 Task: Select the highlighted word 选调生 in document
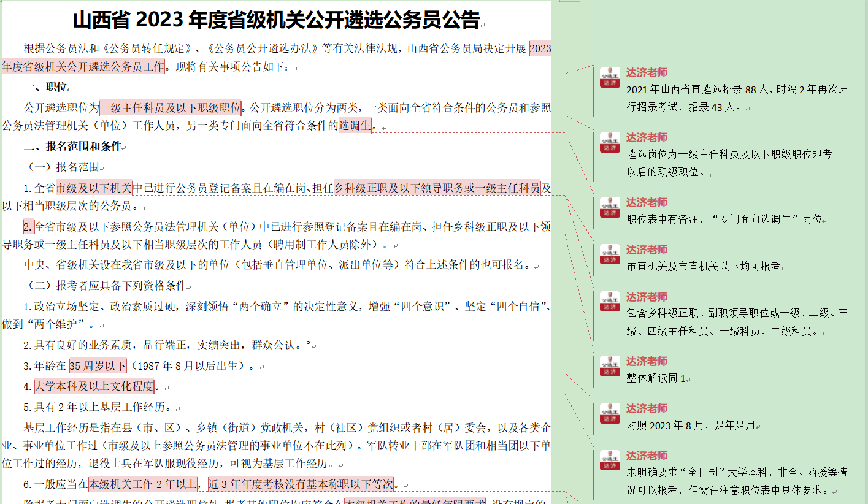point(355,126)
